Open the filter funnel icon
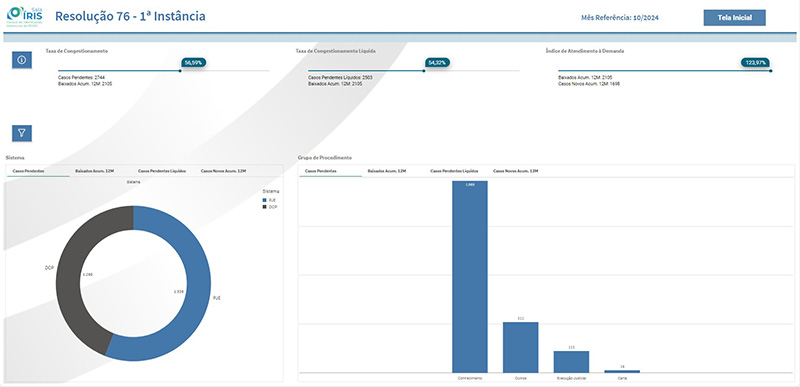800x387 pixels. [x=22, y=133]
